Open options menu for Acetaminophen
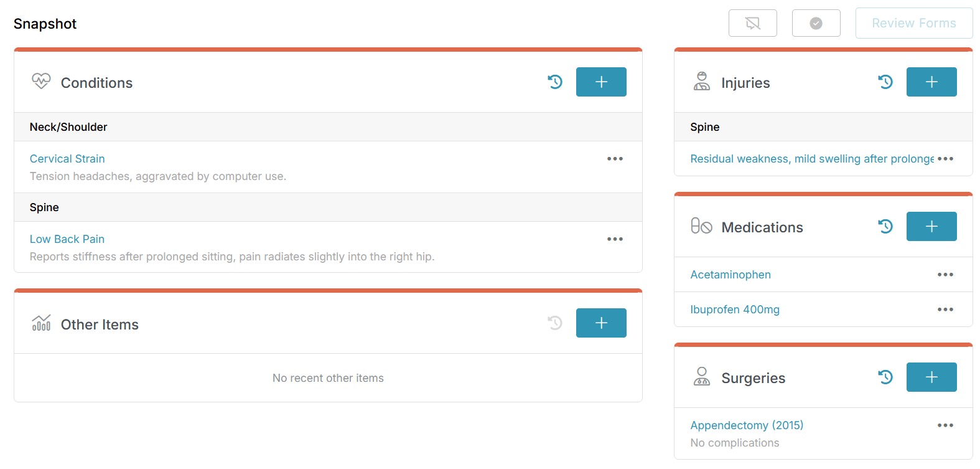Screen dimensions: 980x469 click(x=945, y=275)
